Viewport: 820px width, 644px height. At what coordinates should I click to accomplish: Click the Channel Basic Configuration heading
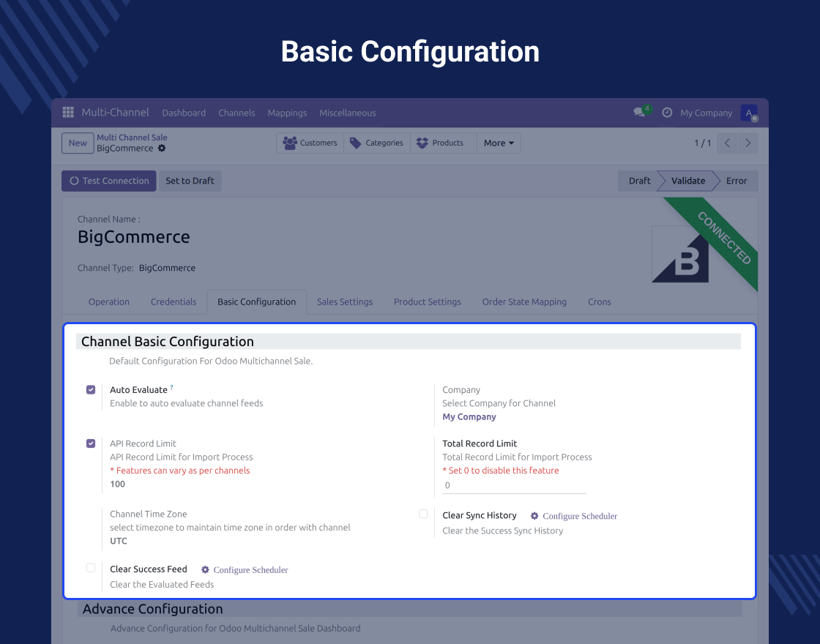[168, 342]
